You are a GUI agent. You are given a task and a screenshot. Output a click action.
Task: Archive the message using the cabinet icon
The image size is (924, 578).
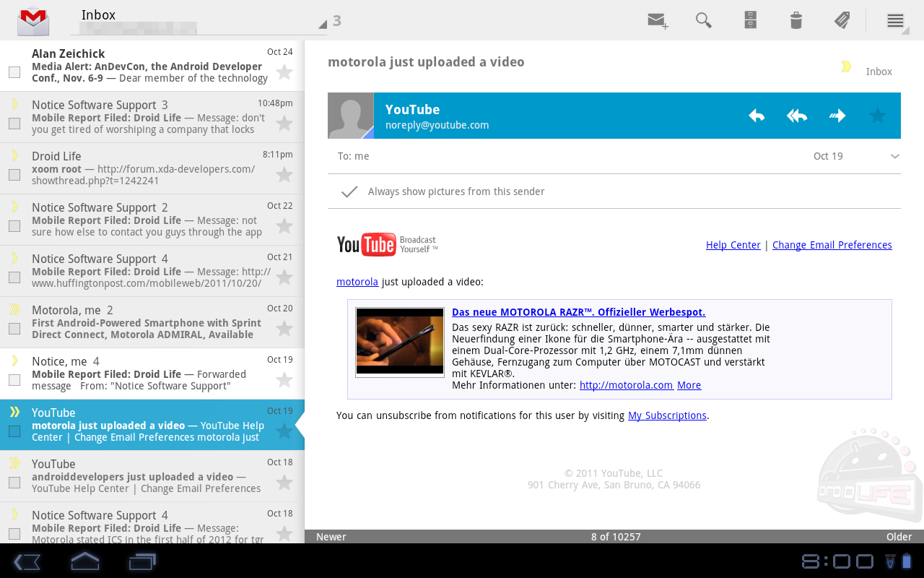coord(750,20)
